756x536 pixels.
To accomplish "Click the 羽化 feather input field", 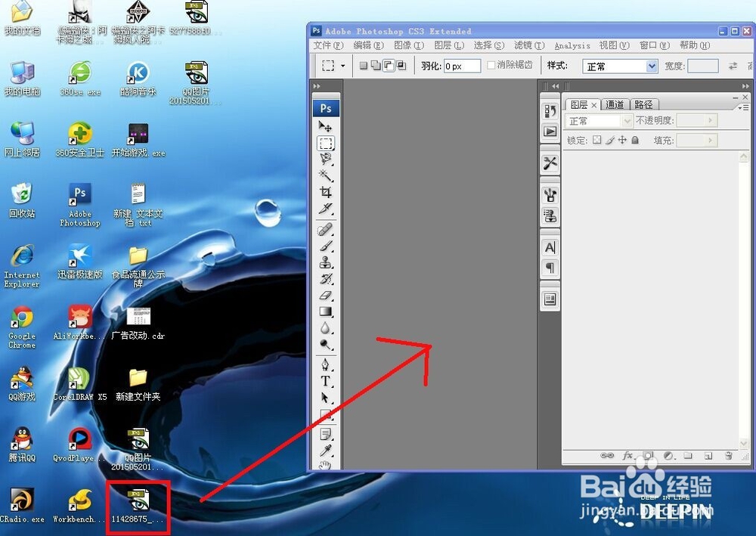I will pyautogui.click(x=461, y=65).
